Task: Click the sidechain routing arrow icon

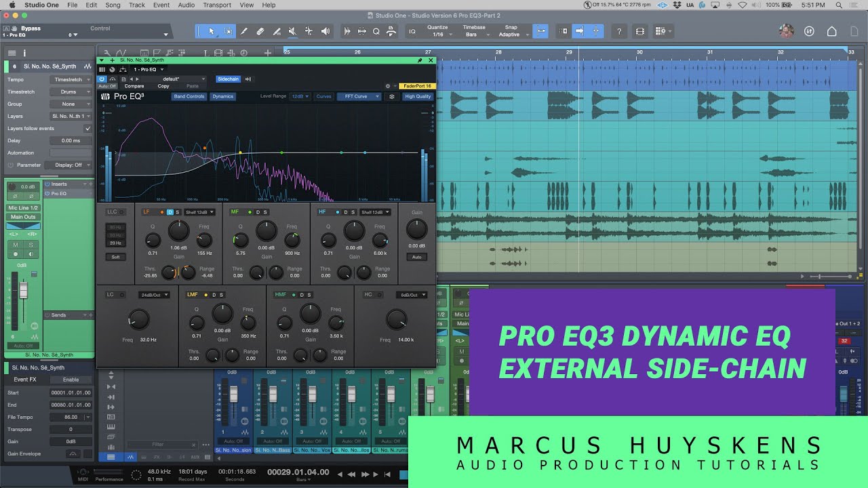Action: pyautogui.click(x=248, y=79)
